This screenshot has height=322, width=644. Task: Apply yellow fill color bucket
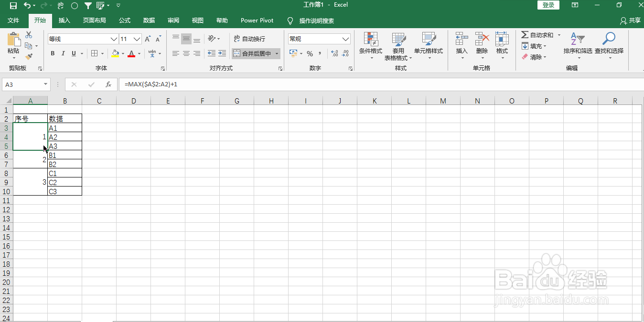coord(115,53)
